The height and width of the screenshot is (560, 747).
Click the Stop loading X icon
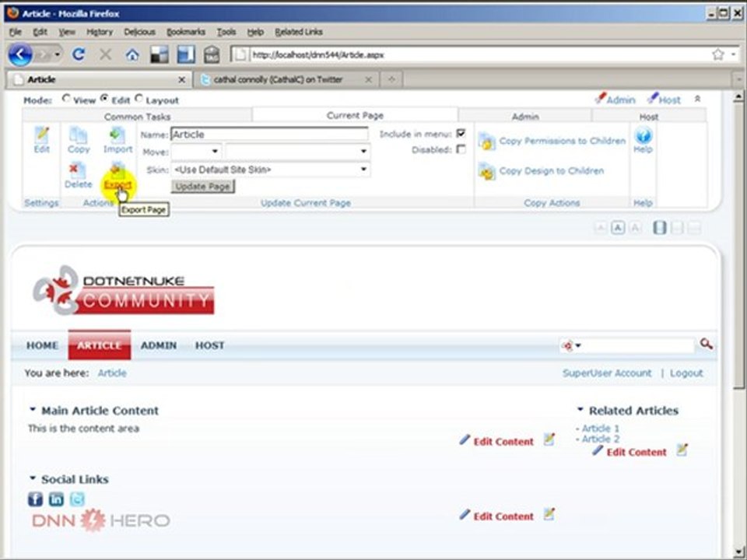(105, 54)
